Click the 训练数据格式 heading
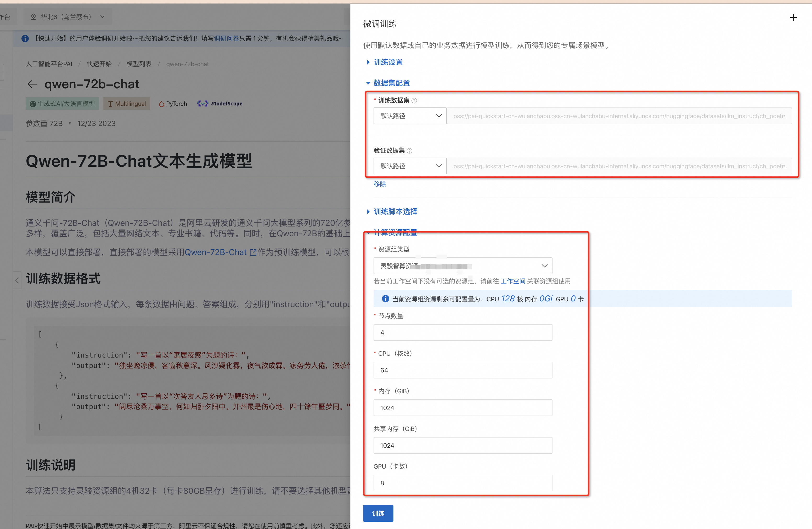The width and height of the screenshot is (812, 529). tap(63, 278)
